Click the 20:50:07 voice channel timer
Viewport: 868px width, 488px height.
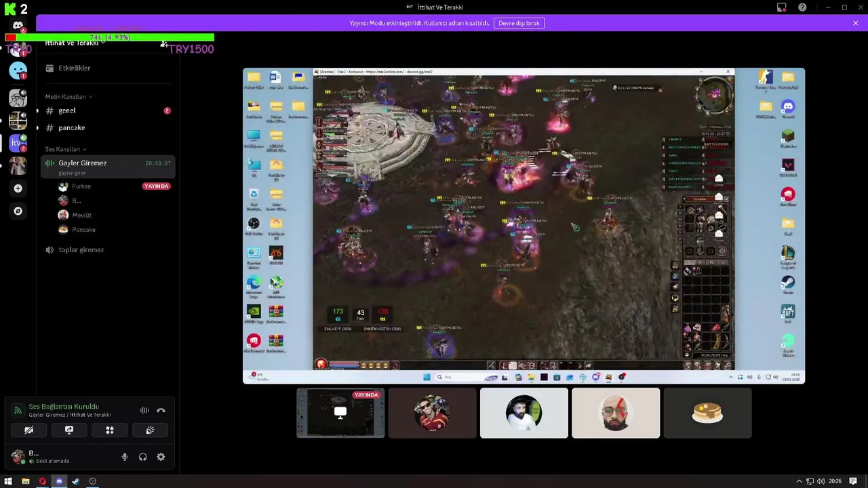158,163
